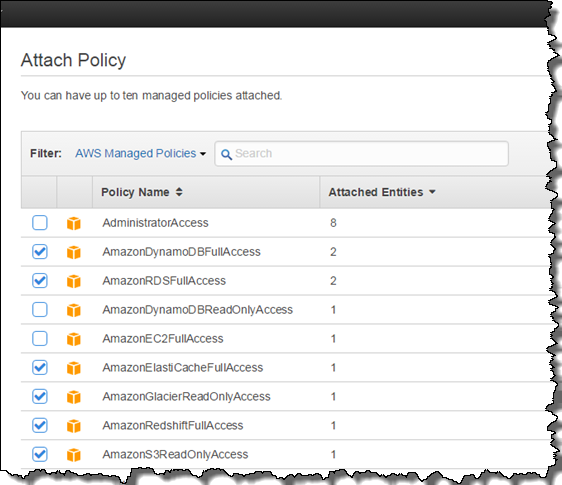
Task: Click the AmazonRDSFullAccess policy cube icon
Action: [x=74, y=281]
